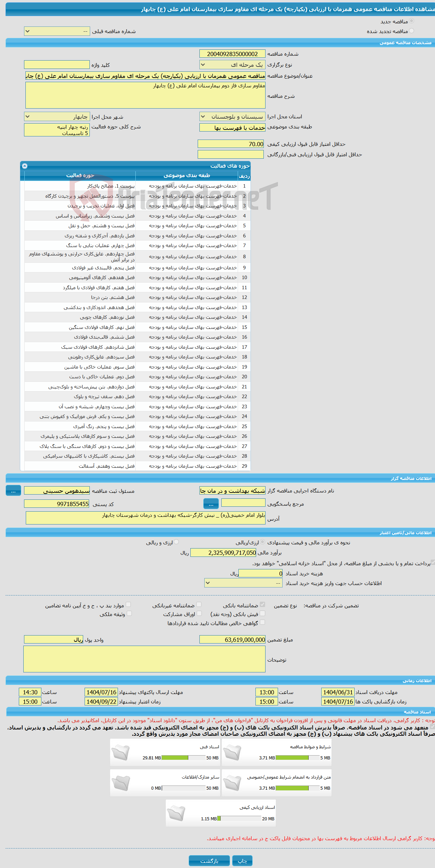Click the کد پستی field
Image resolution: width=435 pixels, height=868 pixels.
coord(57,504)
